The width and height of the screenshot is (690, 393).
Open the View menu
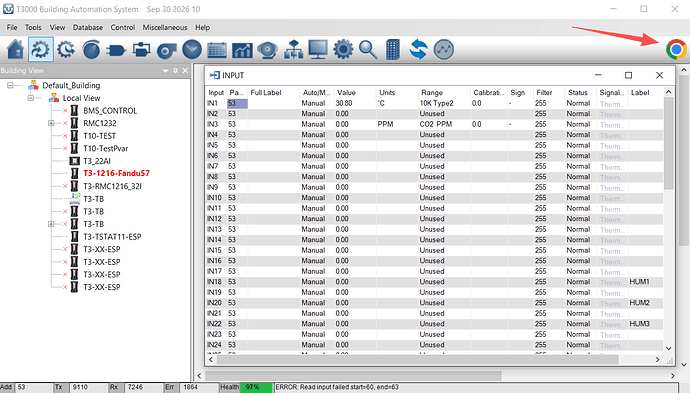coord(57,27)
